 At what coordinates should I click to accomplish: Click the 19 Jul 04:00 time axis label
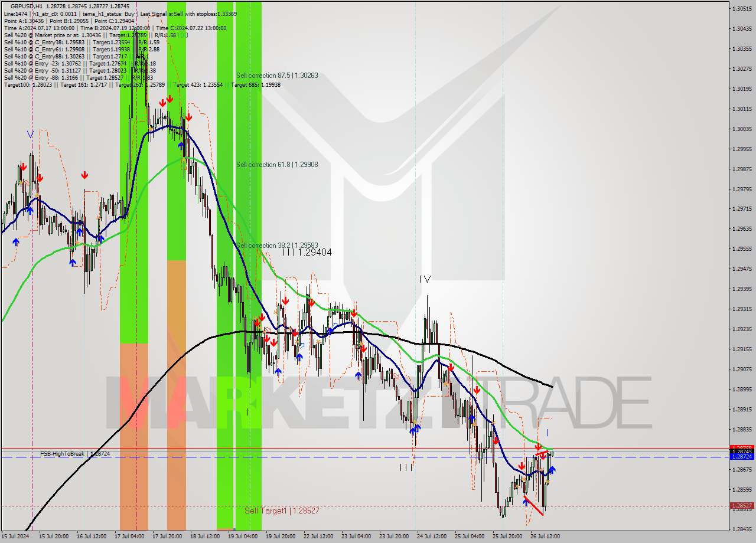(x=243, y=537)
